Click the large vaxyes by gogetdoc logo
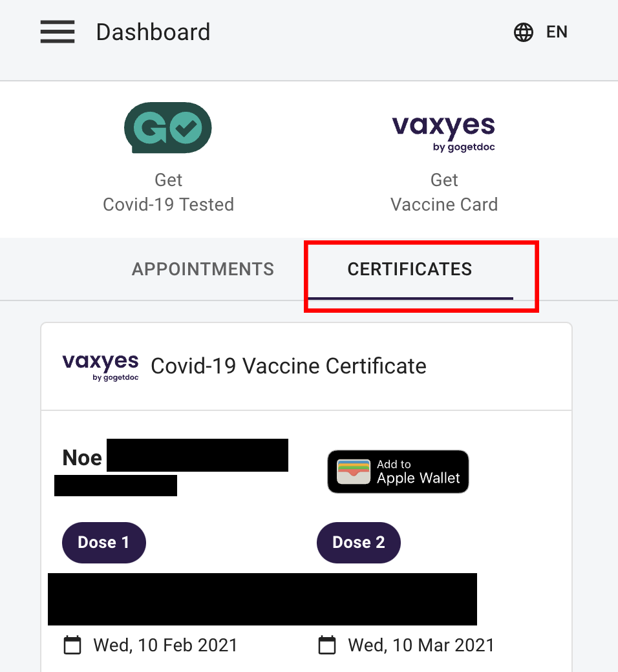Screen dimensions: 618x672 [x=443, y=133]
